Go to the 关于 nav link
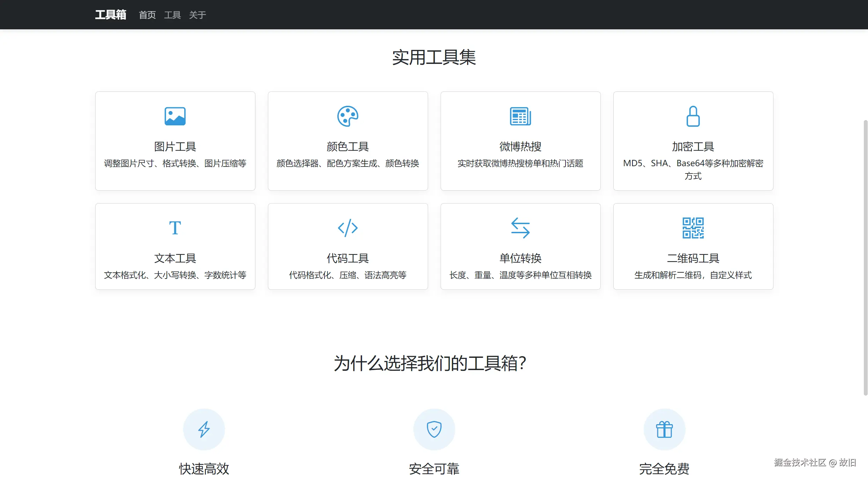Screen dimensions: 868x479 tap(197, 15)
